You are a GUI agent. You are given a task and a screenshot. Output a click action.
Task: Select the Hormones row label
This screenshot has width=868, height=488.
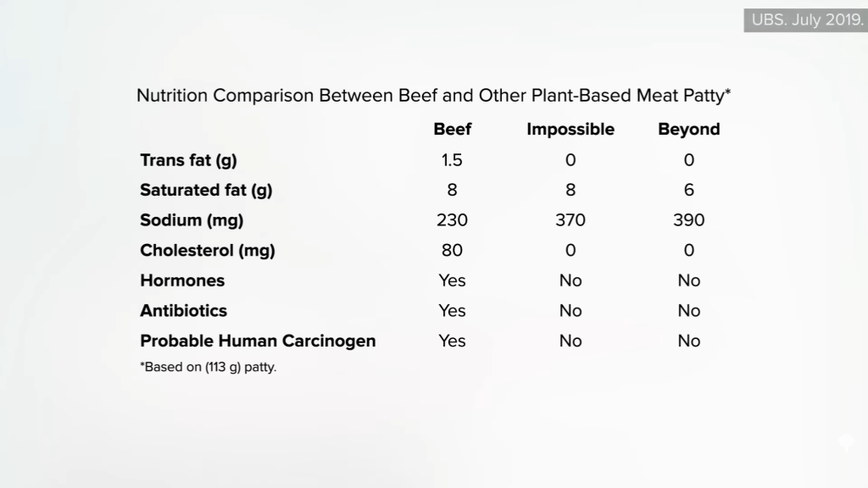pos(182,280)
